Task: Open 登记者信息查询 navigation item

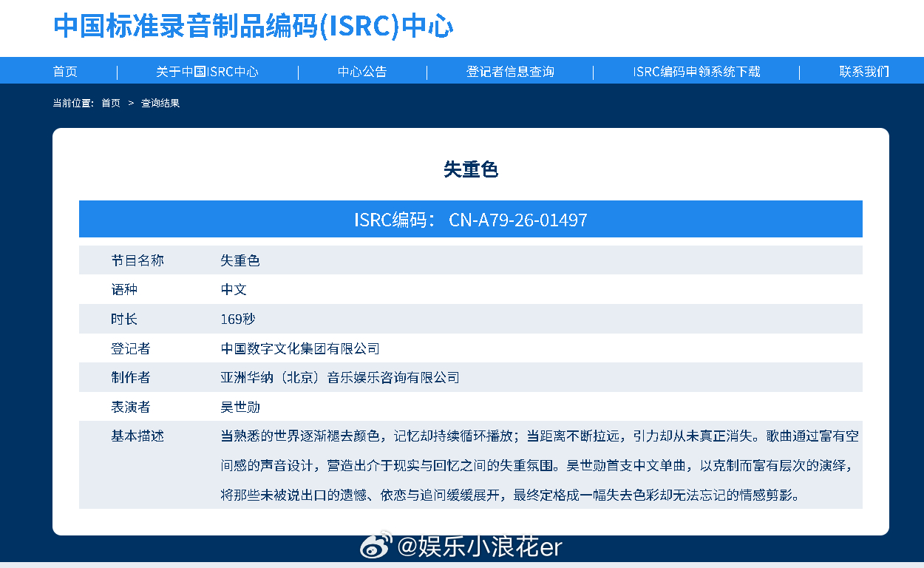Action: [x=510, y=72]
